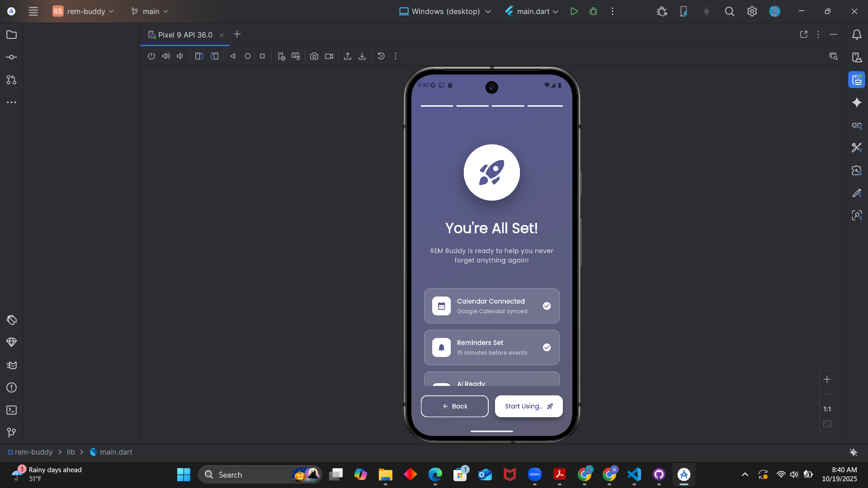This screenshot has height=488, width=868.
Task: Open the Terminal tool window
Action: pos(12,410)
